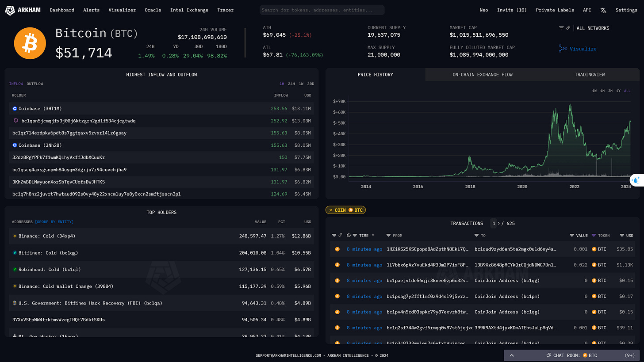This screenshot has width=644, height=362.
Task: Click the transactions page number box
Action: tap(494, 223)
